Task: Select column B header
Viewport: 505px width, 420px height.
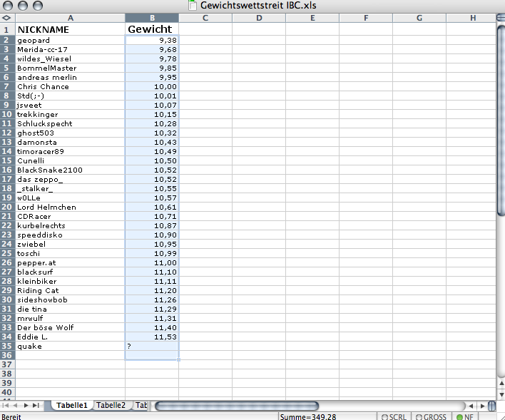Action: [152, 17]
